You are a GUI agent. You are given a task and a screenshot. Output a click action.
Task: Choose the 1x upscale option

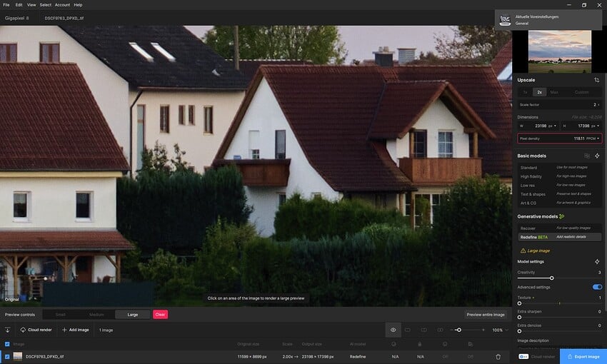[526, 92]
